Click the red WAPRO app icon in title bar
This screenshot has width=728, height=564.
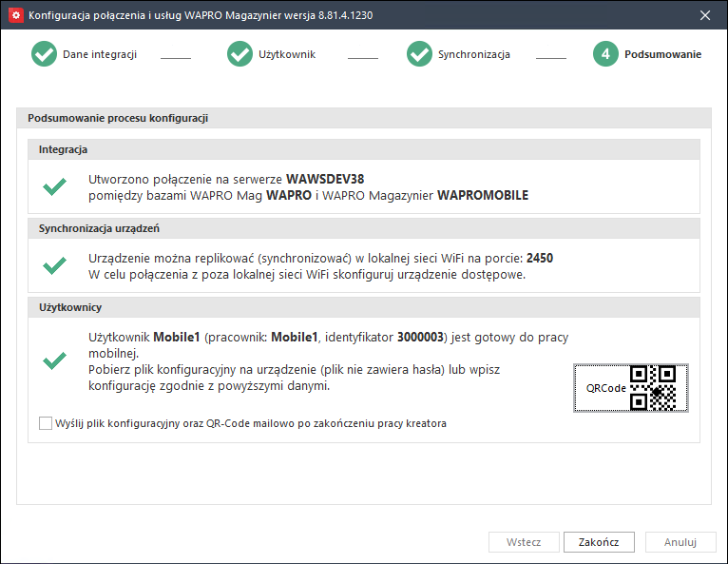16,15
